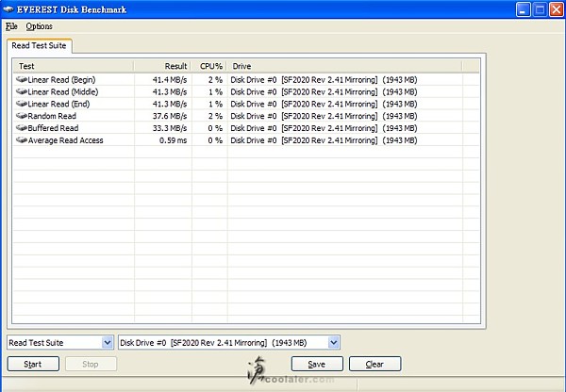Click the Random Read disk icon
The image size is (566, 392).
[x=22, y=116]
